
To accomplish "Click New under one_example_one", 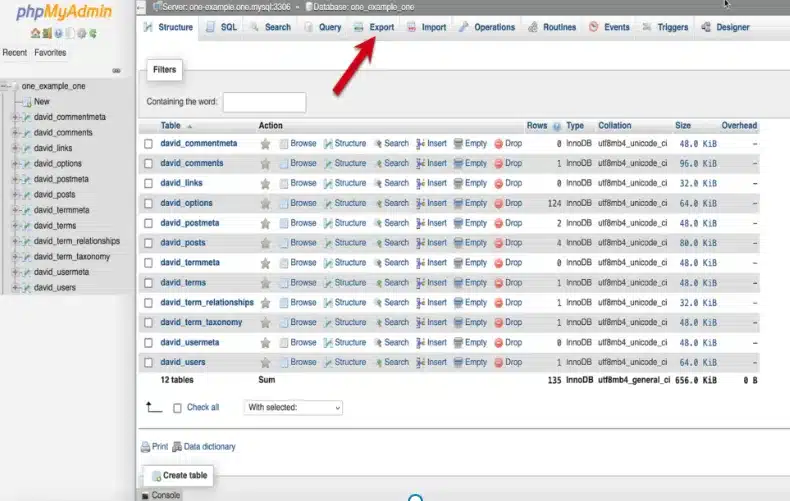I will (x=41, y=101).
